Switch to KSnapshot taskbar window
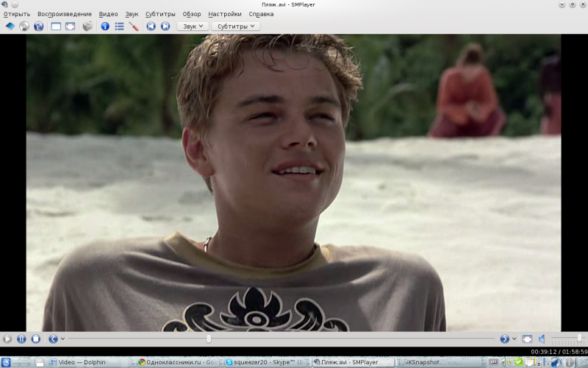Screen dimensions: 588x368 (x=439, y=362)
